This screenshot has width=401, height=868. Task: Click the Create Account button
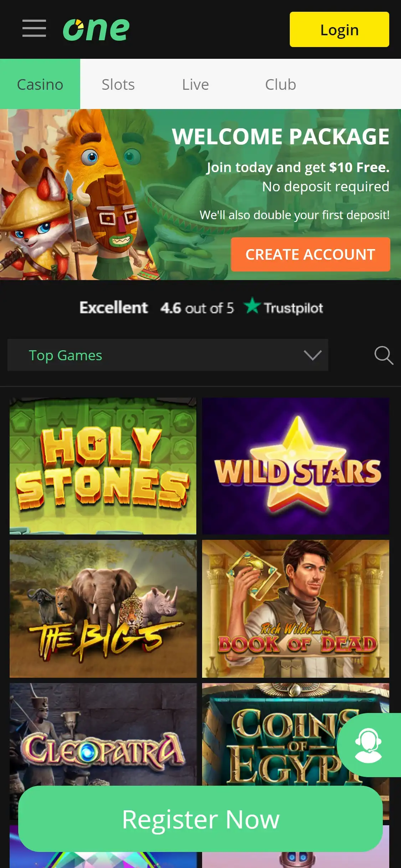click(x=310, y=254)
